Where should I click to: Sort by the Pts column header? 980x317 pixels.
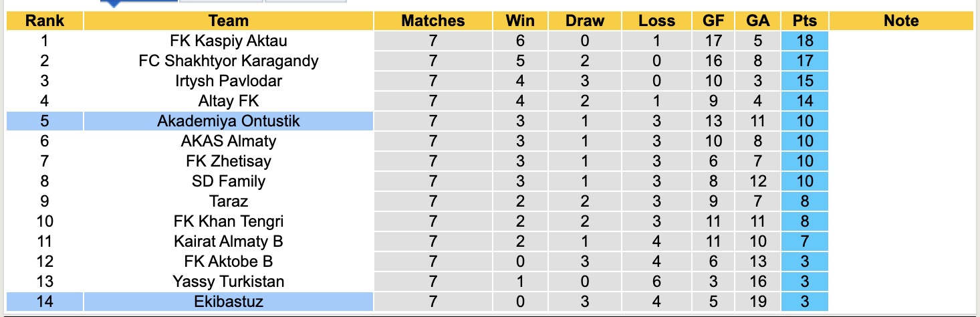[x=804, y=21]
